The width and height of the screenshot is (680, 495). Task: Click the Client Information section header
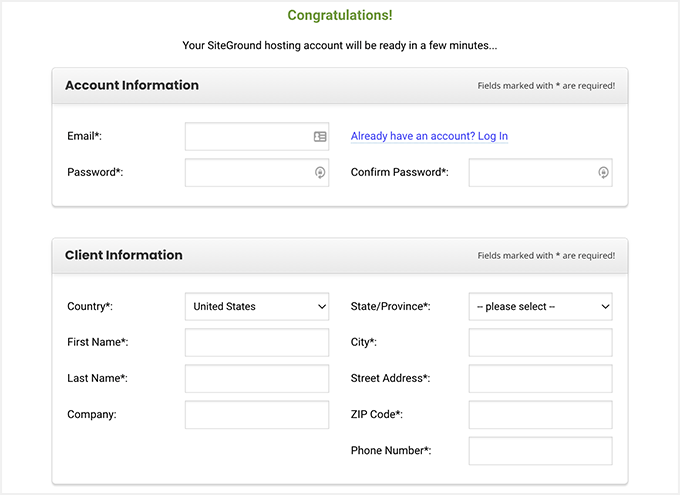coord(124,256)
